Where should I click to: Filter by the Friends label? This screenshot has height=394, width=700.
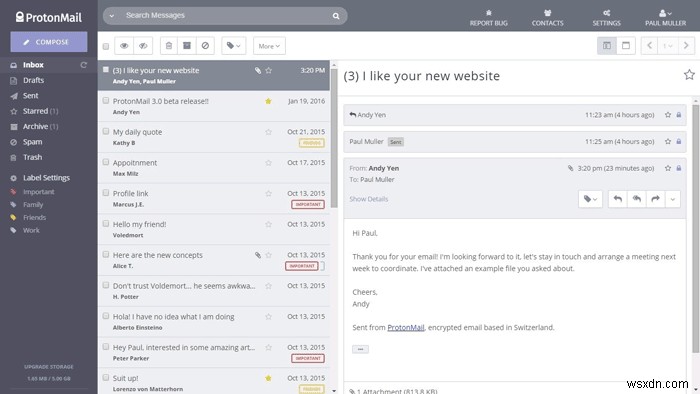[x=34, y=218]
